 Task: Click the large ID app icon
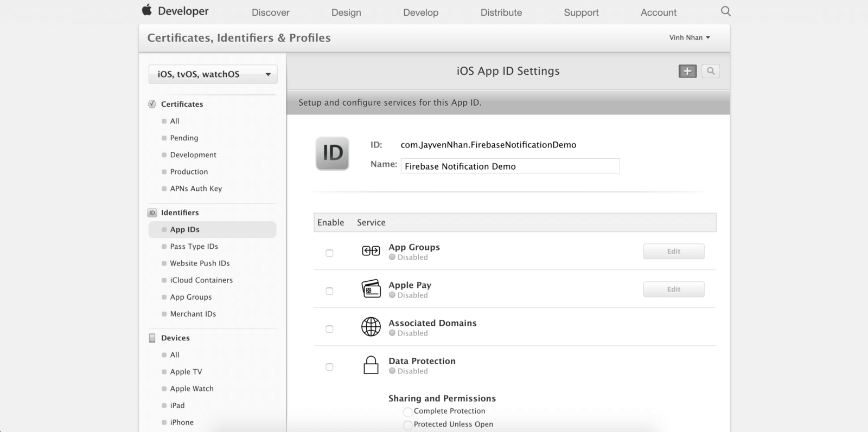(333, 153)
